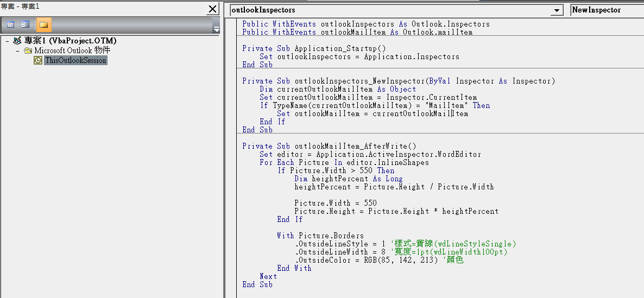Click the View Object icon
Viewport: 644px width, 298px height.
pyautogui.click(x=26, y=24)
